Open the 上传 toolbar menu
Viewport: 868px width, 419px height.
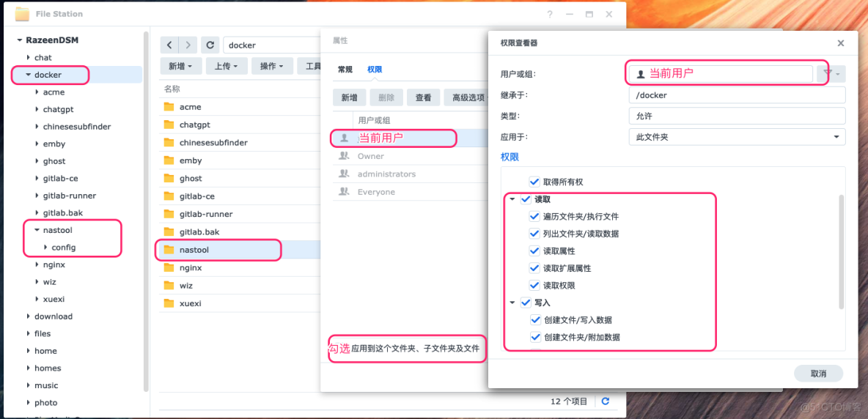tap(226, 66)
